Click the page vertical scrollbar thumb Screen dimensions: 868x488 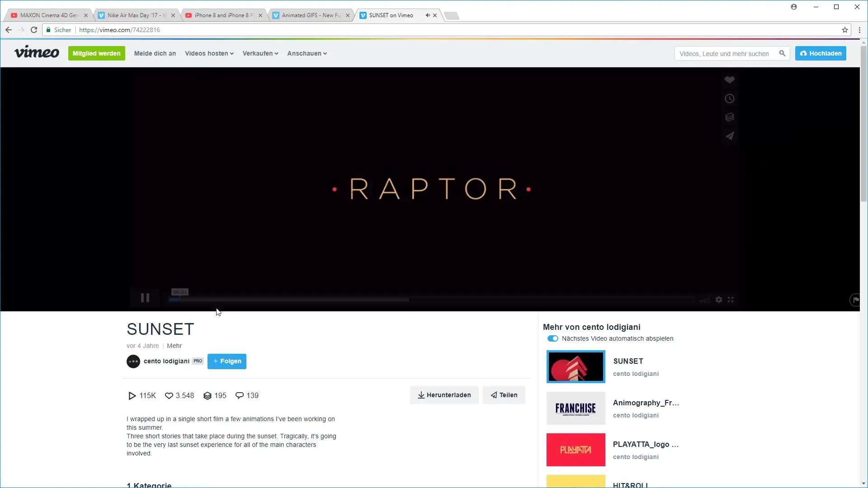pyautogui.click(x=863, y=123)
